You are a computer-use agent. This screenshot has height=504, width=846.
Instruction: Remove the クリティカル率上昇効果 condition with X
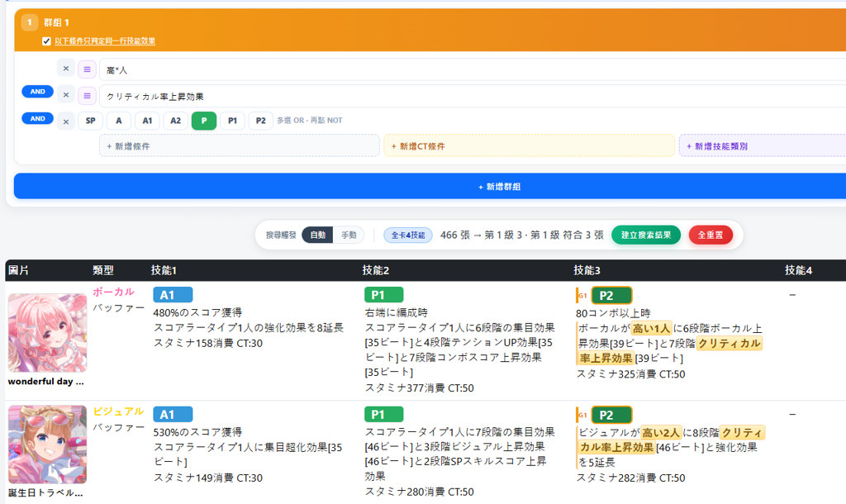tap(66, 95)
